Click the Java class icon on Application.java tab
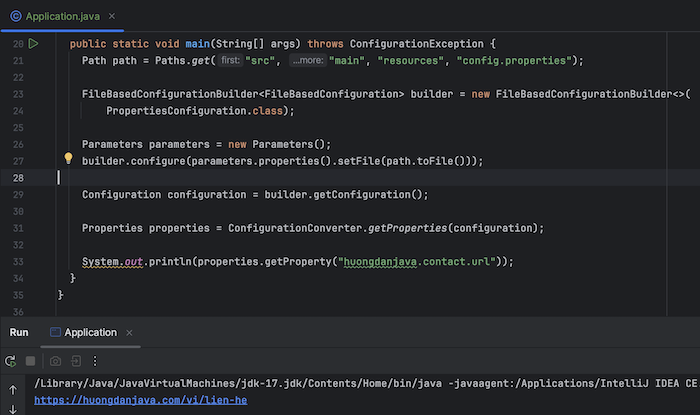The image size is (700, 415). pos(16,17)
